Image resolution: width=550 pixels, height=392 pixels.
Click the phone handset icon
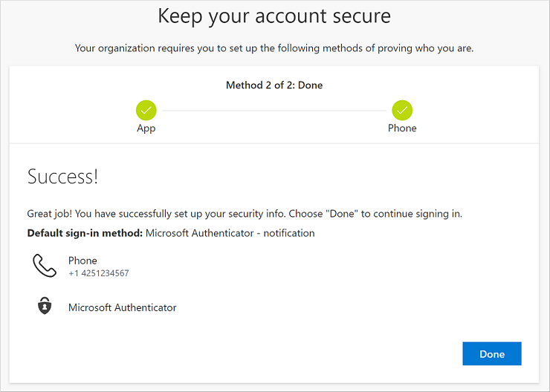45,266
